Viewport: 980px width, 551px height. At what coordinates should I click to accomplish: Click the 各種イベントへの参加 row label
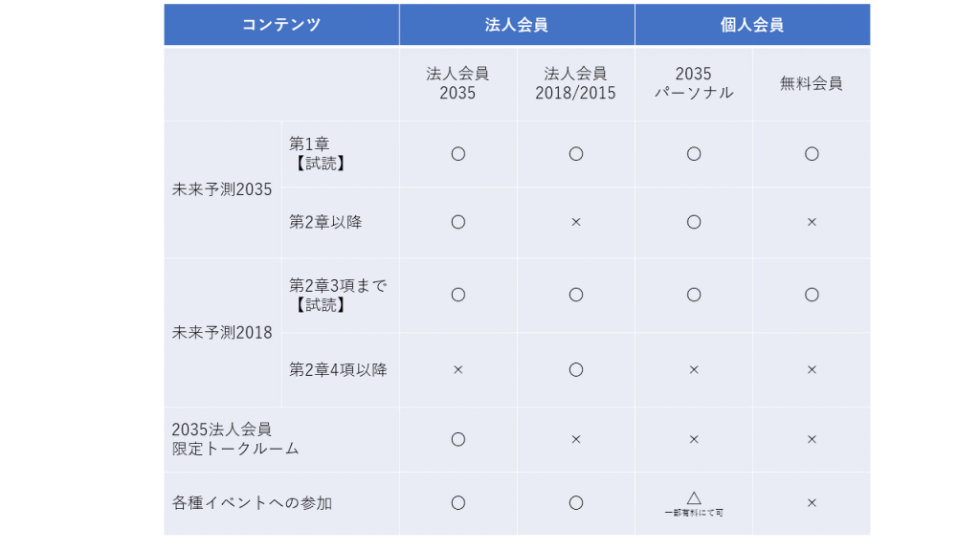pyautogui.click(x=252, y=503)
